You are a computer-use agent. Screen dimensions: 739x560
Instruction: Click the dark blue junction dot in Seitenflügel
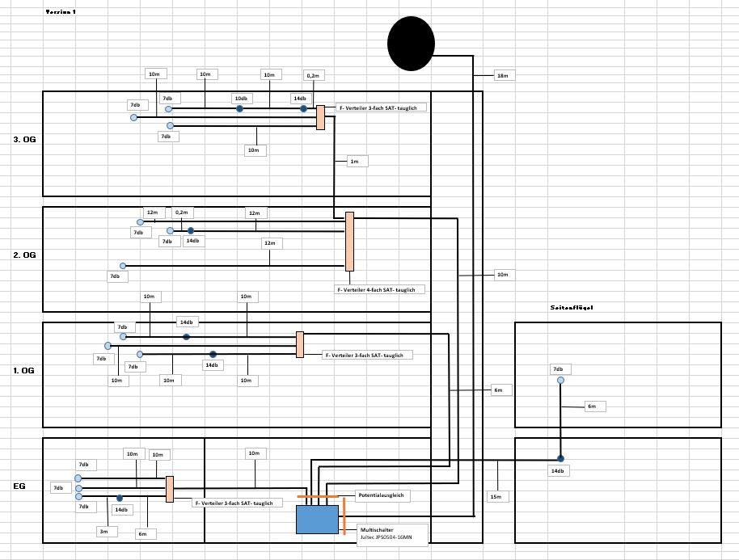[560, 458]
